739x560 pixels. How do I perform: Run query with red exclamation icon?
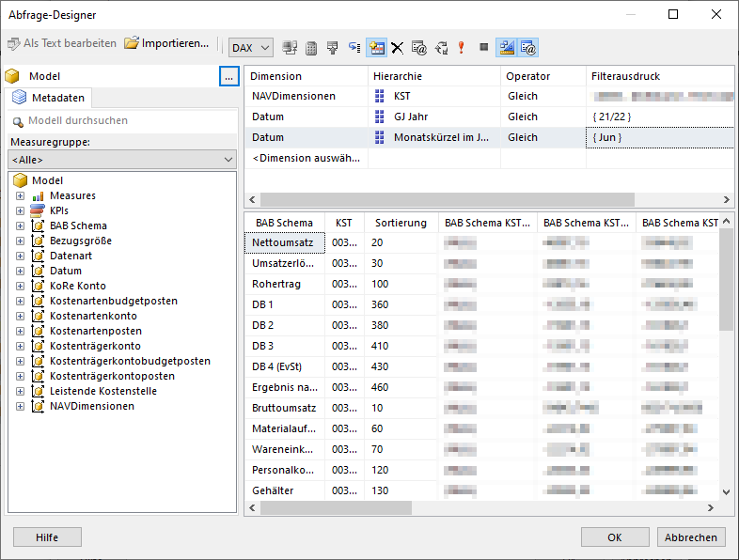click(462, 47)
